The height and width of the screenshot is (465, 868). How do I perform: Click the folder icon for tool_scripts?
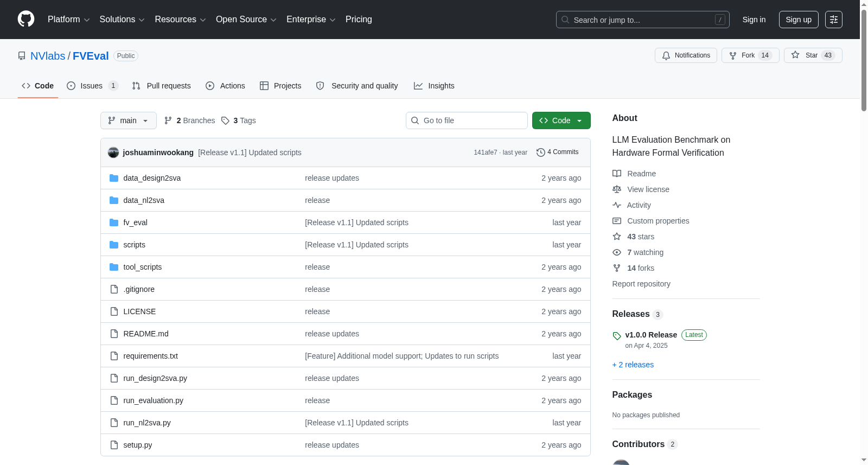point(114,267)
